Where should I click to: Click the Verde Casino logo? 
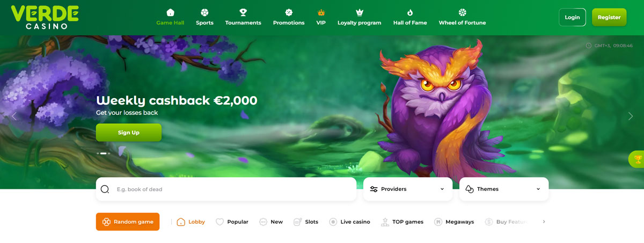[45, 17]
